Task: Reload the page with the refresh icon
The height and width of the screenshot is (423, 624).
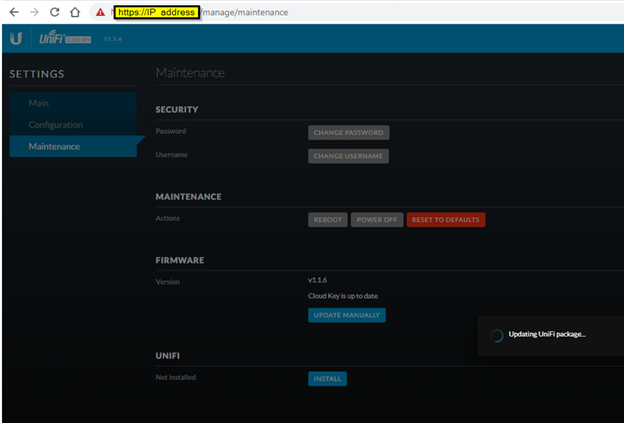Action: tap(54, 12)
